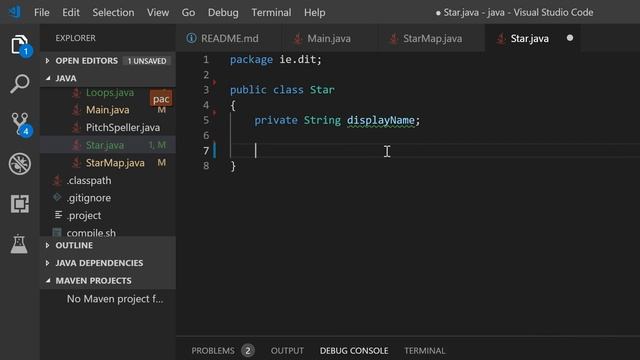This screenshot has width=640, height=360.
Task: Click the icon beside .gitignore
Action: point(57,198)
